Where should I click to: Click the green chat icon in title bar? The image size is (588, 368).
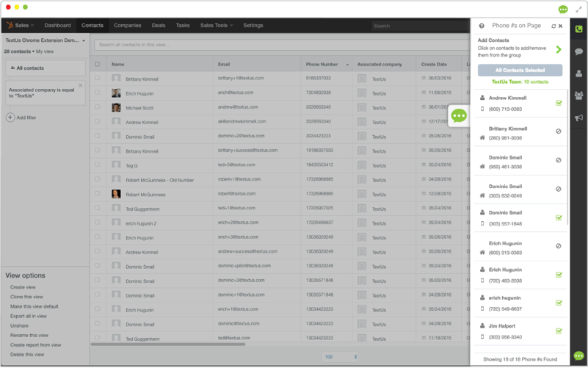[x=563, y=10]
